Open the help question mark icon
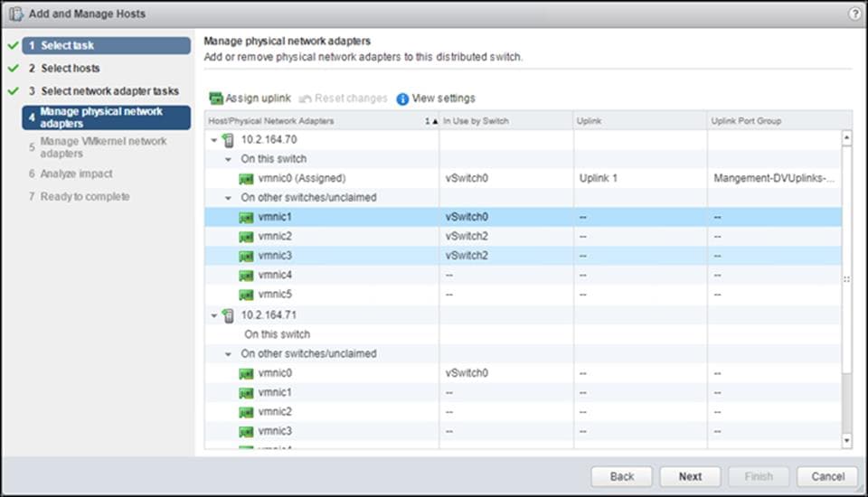Viewport: 868px width, 497px height. (854, 14)
